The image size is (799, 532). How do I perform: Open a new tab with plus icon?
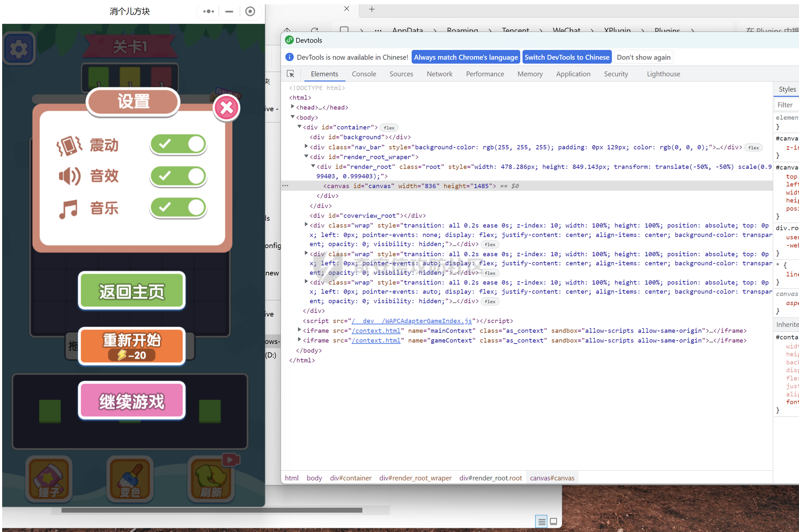pos(372,9)
